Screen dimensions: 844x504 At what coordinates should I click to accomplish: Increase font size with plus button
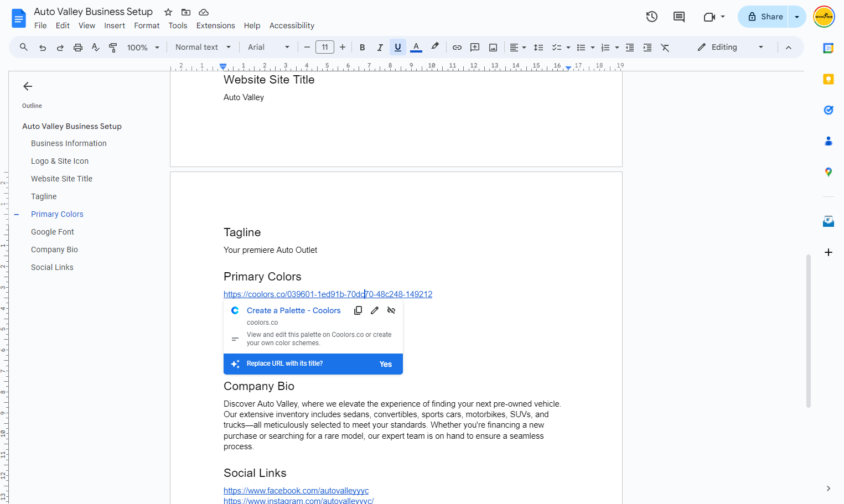(343, 47)
